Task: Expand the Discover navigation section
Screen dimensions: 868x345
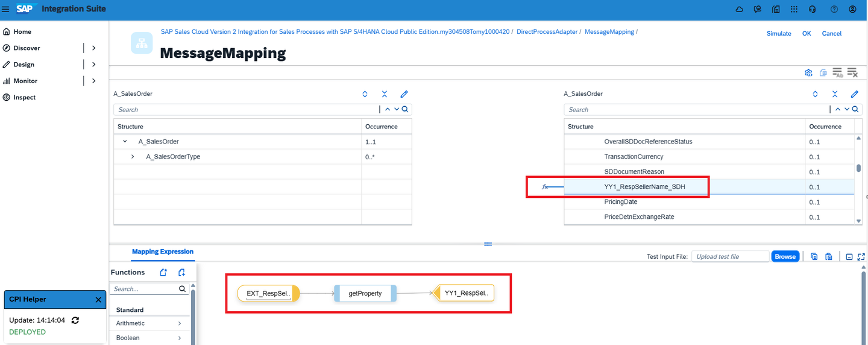Action: click(x=93, y=48)
